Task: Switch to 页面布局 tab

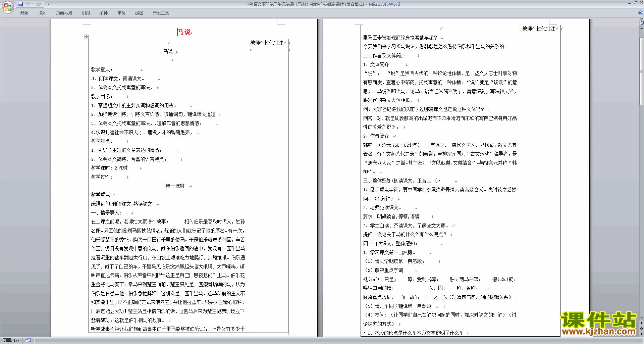Action: 64,13
